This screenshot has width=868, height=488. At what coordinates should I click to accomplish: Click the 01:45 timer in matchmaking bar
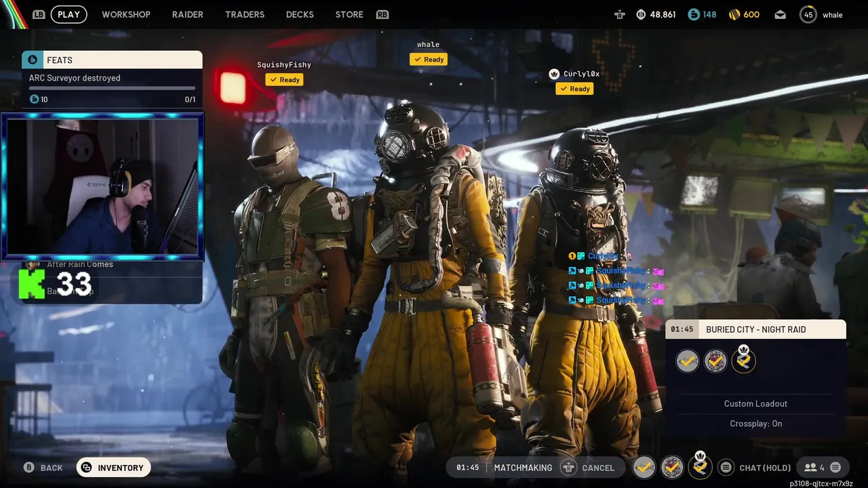click(x=468, y=468)
